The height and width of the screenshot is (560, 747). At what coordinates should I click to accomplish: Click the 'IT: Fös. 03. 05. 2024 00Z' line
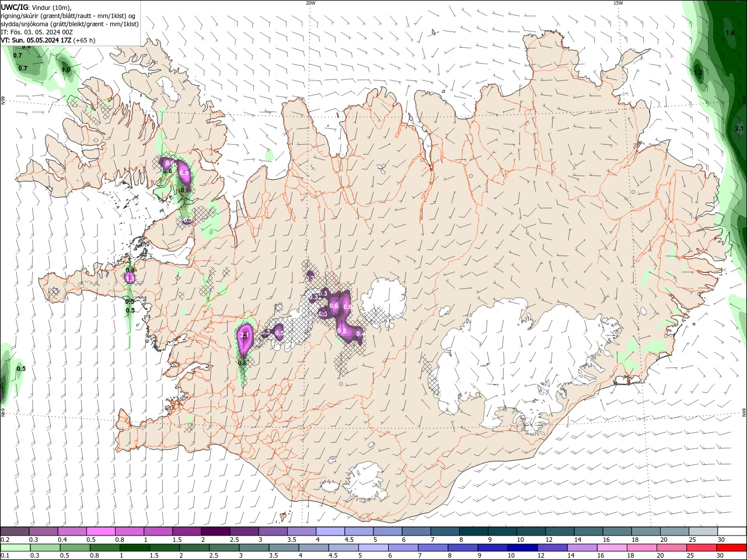click(37, 32)
